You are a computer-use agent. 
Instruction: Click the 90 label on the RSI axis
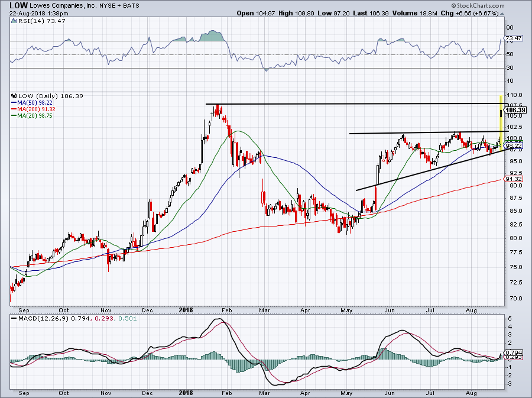(x=510, y=27)
